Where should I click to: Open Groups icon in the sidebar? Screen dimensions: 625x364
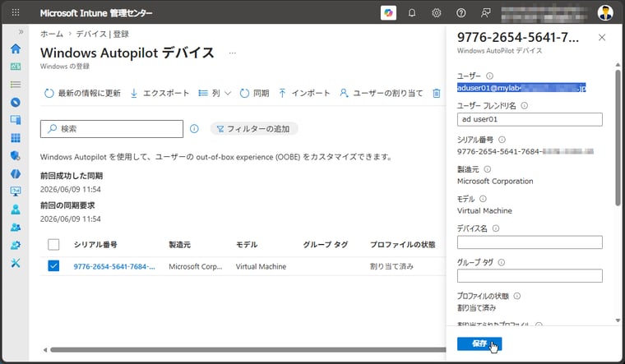coord(16,227)
